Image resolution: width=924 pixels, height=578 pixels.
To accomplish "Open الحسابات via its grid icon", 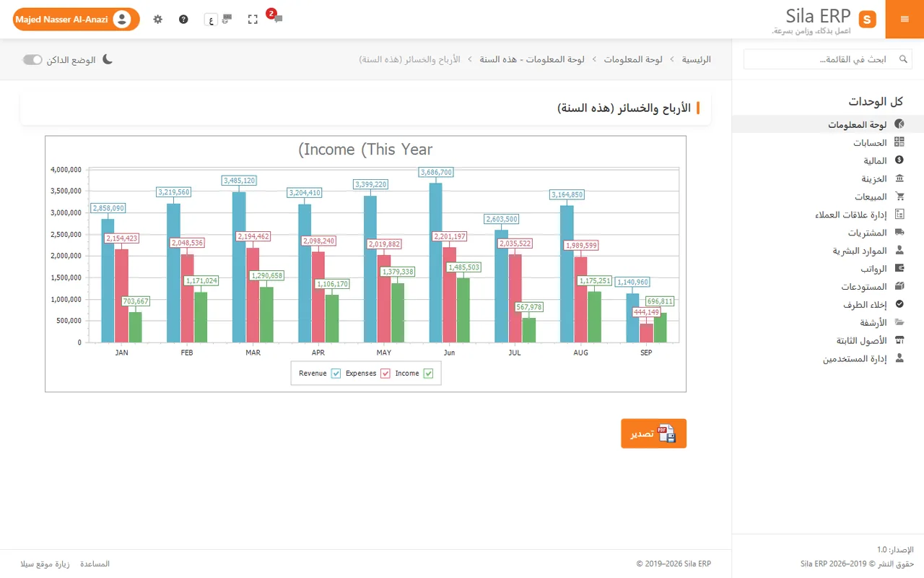I will point(899,143).
